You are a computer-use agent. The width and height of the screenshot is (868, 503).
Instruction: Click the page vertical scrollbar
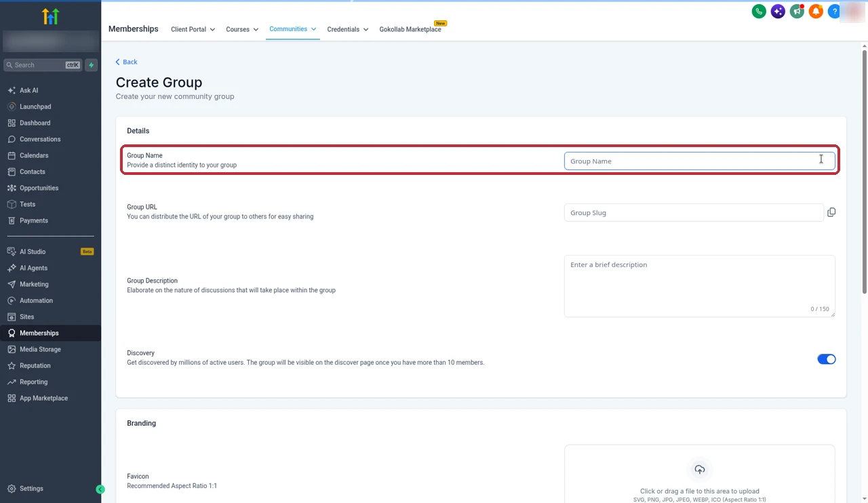point(865,172)
